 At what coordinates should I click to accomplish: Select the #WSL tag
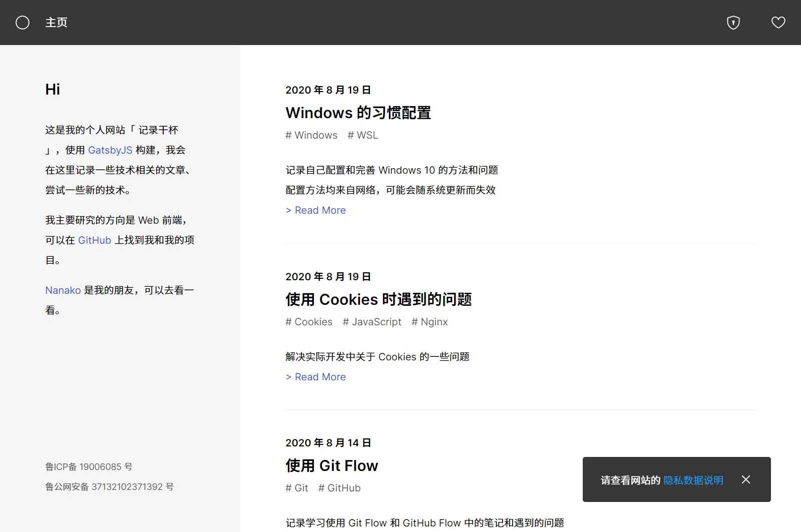362,135
